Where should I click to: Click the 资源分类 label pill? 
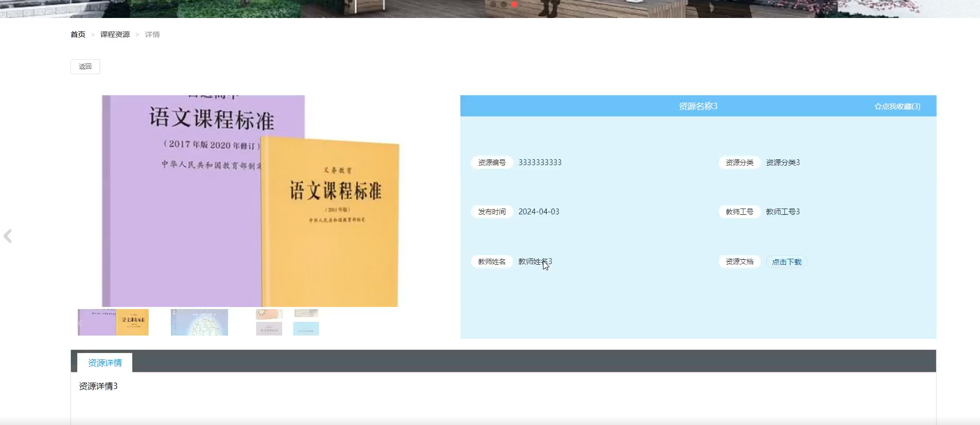[739, 162]
